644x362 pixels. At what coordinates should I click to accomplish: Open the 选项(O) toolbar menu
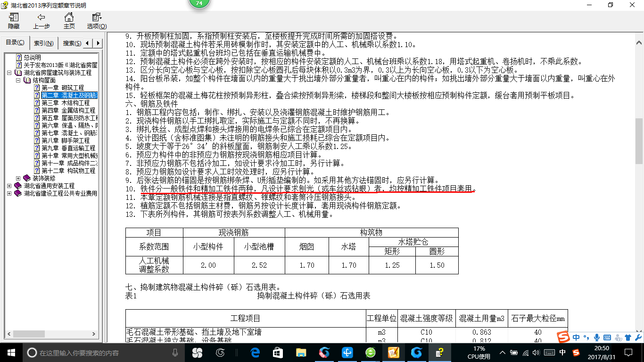point(97,21)
